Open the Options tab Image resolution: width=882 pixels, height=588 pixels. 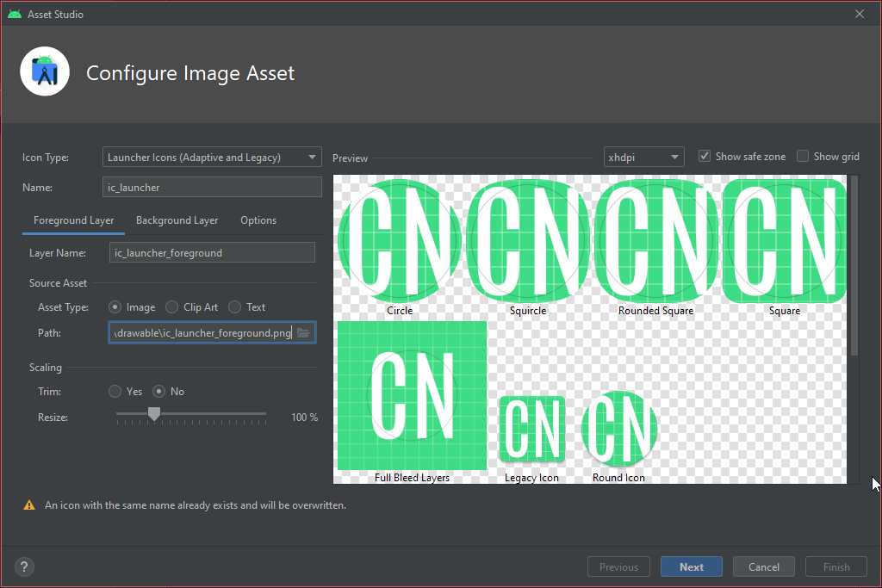tap(258, 220)
